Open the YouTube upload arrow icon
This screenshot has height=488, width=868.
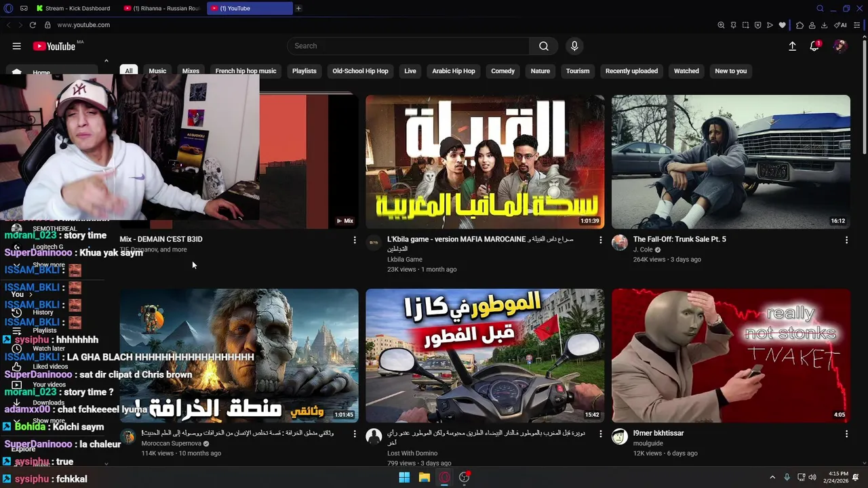tap(792, 46)
